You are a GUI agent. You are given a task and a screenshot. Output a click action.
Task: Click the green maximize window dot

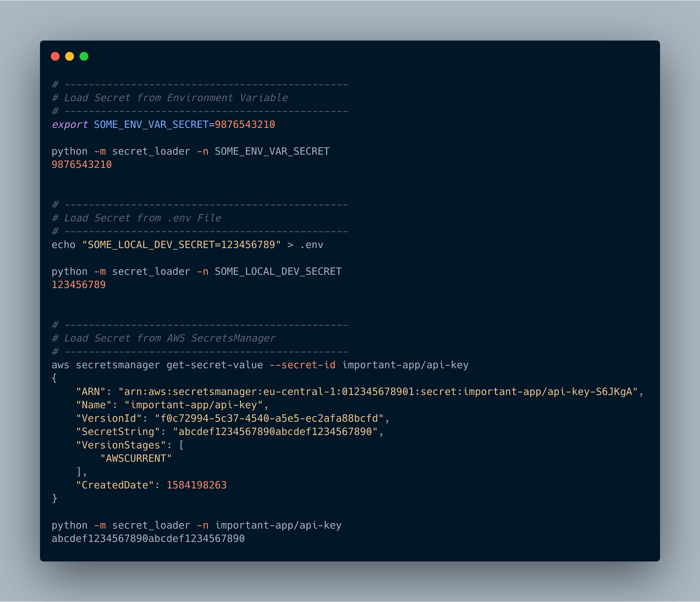(x=84, y=57)
